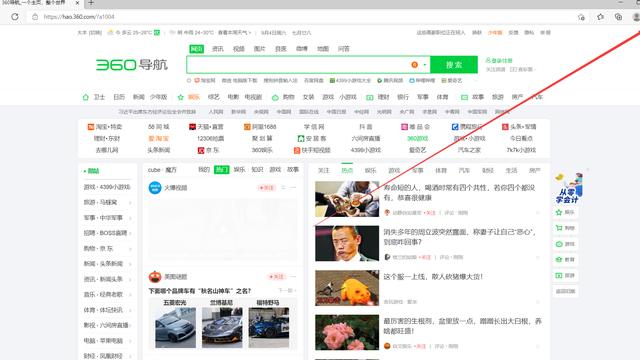Follow 美图话题 with its 关注 button
Screen dimensions: 640x360
tap(276, 277)
